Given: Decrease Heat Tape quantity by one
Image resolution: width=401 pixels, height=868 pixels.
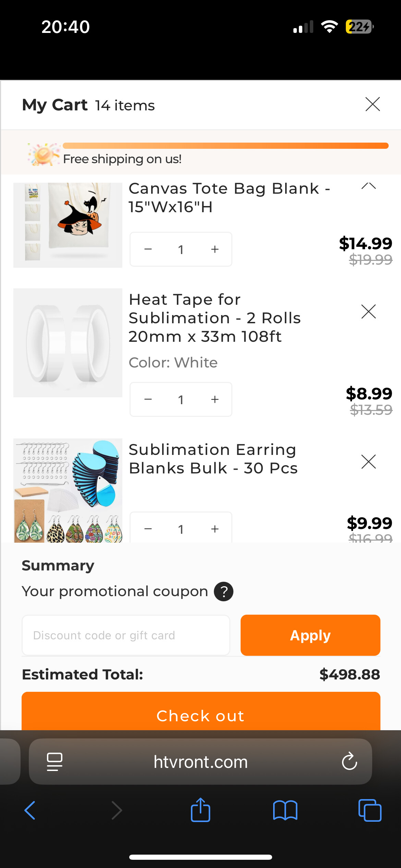Looking at the screenshot, I should [148, 399].
